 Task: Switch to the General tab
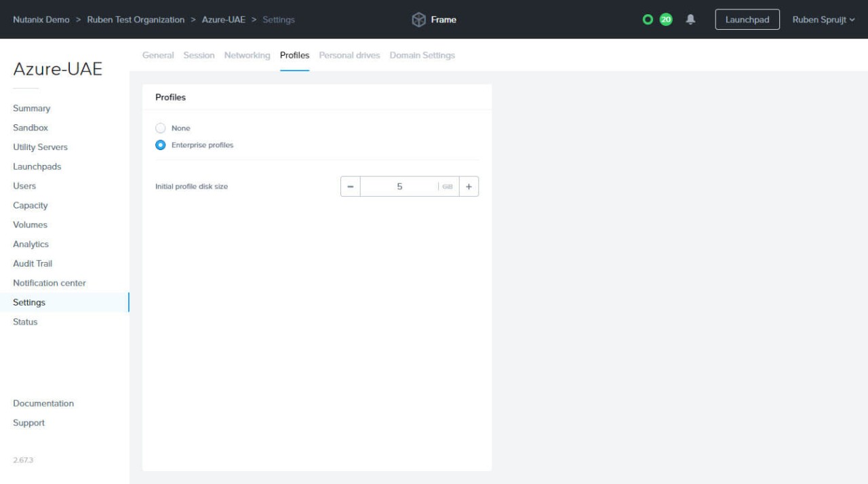pyautogui.click(x=158, y=56)
